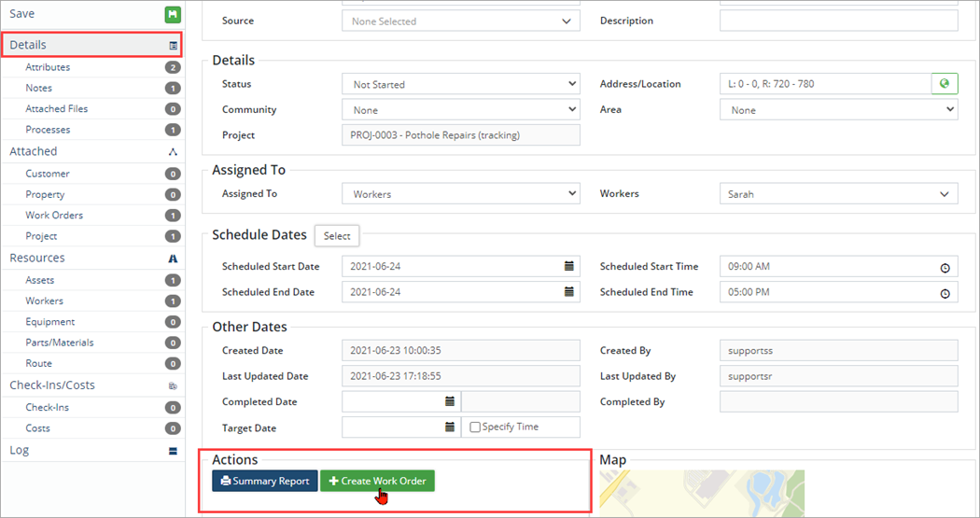Open Processes in the sidebar
Image resolution: width=980 pixels, height=518 pixels.
(x=48, y=130)
